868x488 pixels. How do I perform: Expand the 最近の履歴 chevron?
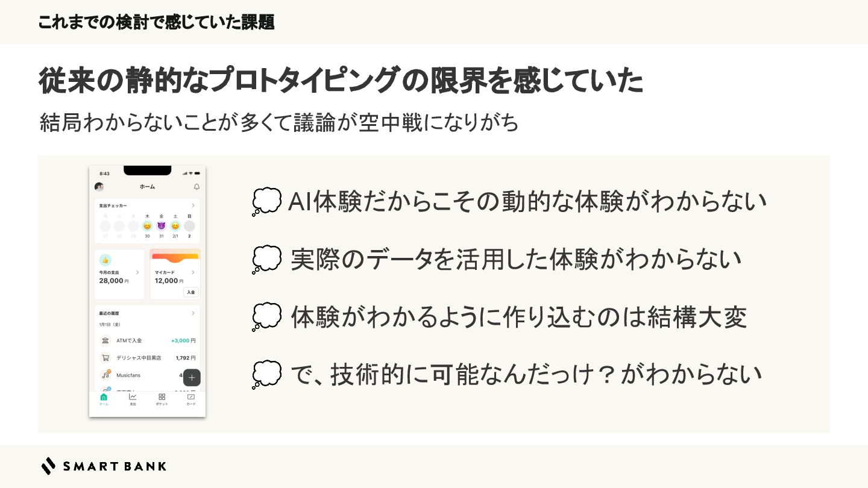(193, 313)
